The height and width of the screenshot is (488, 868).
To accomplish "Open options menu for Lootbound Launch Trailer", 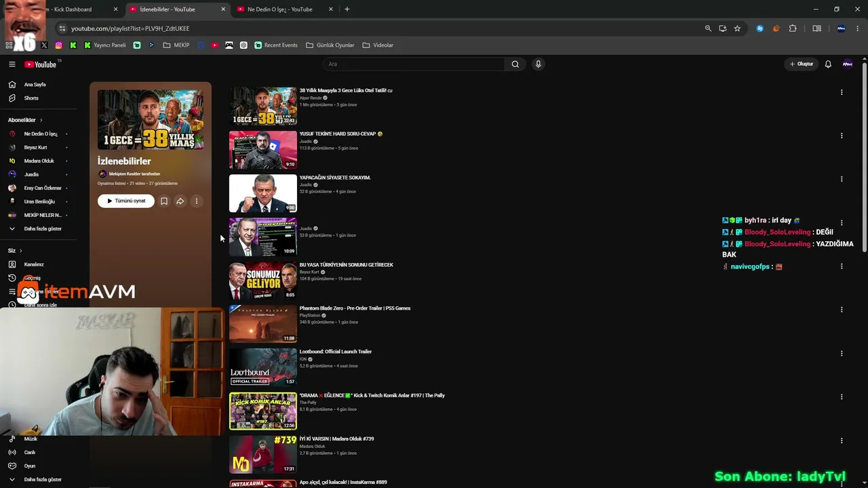I will (x=842, y=353).
